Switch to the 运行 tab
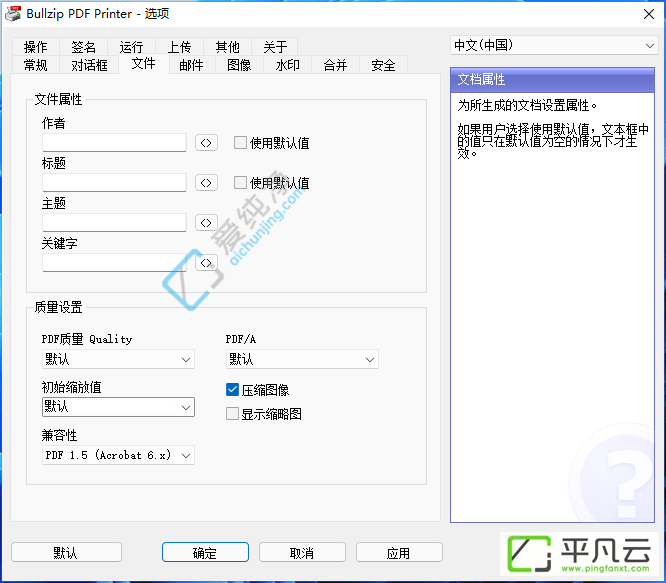 click(x=131, y=46)
